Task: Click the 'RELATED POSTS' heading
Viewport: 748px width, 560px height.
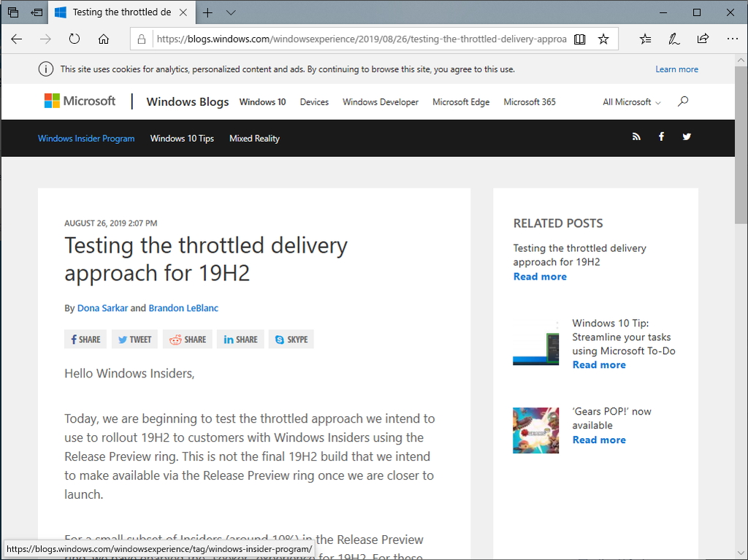Action: 558,223
